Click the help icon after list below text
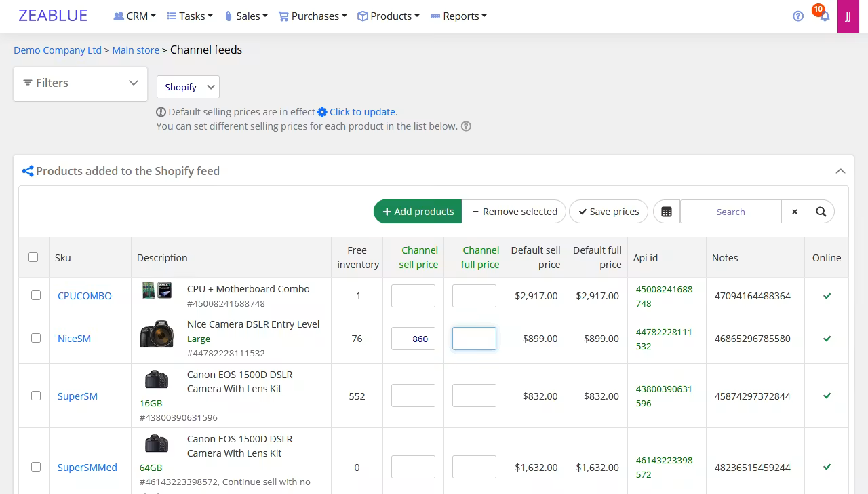 click(466, 126)
